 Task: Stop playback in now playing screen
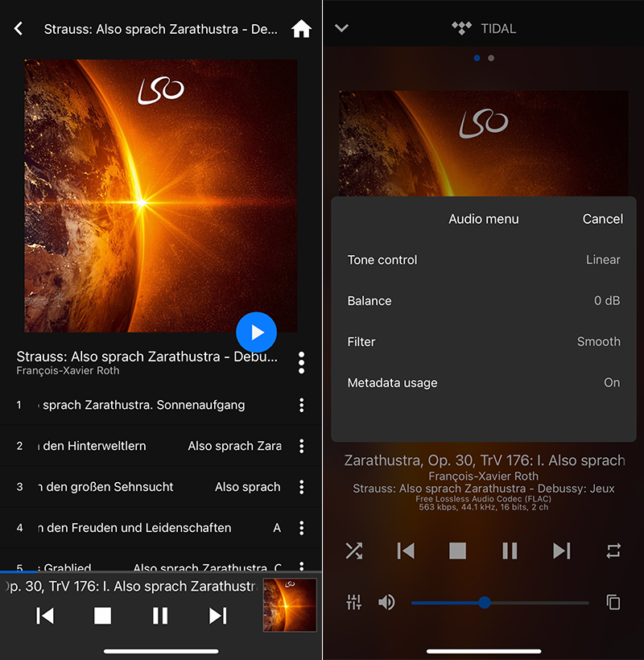(457, 551)
